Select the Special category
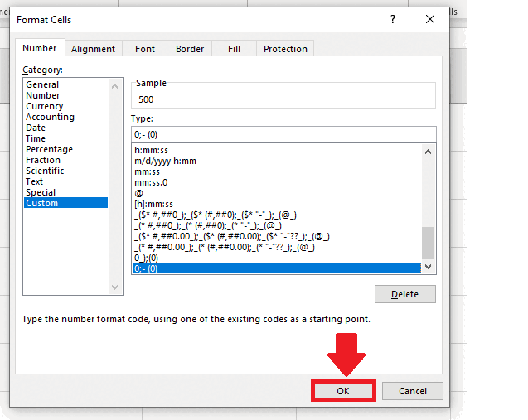The width and height of the screenshot is (528, 420). pos(65,192)
